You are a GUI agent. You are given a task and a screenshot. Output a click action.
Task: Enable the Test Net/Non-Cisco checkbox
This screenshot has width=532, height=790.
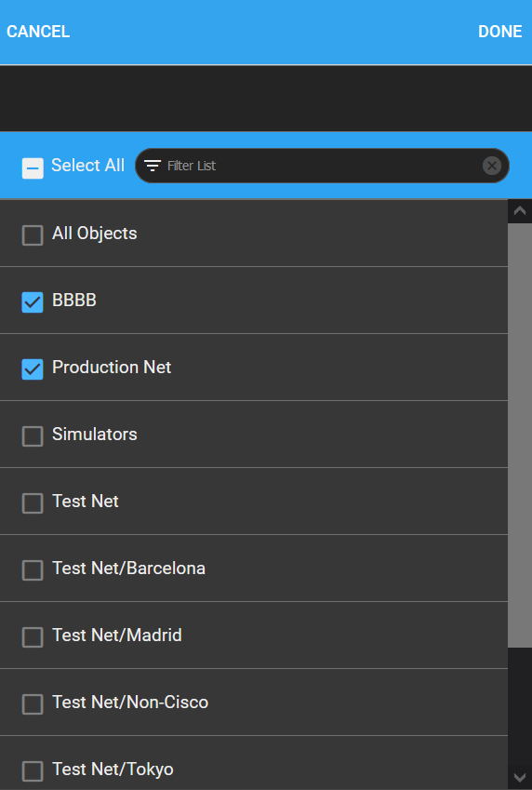coord(33,704)
